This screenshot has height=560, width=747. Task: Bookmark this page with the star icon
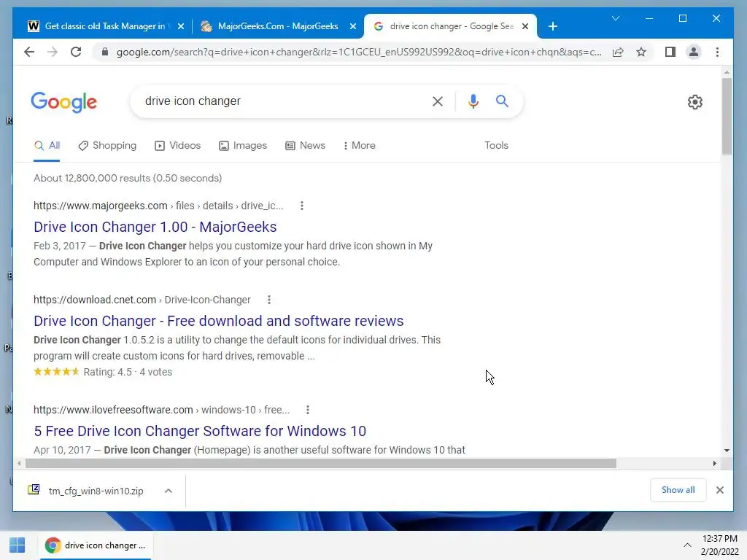641,52
